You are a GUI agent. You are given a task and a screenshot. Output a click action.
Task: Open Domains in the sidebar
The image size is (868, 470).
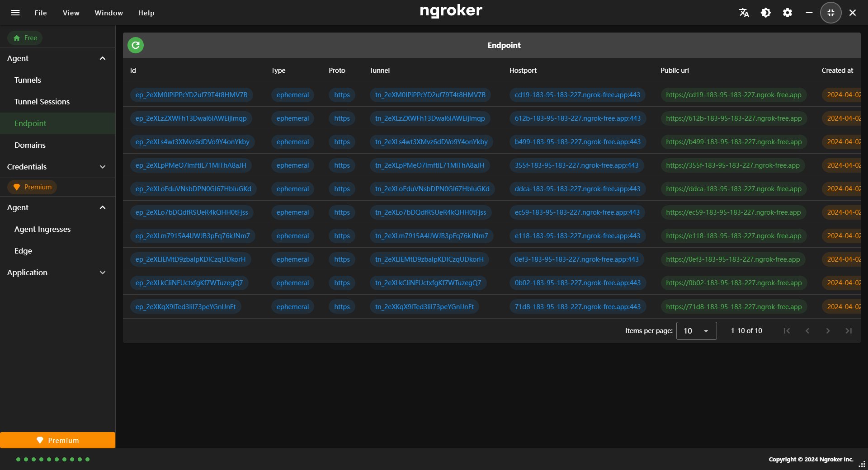tap(57, 145)
